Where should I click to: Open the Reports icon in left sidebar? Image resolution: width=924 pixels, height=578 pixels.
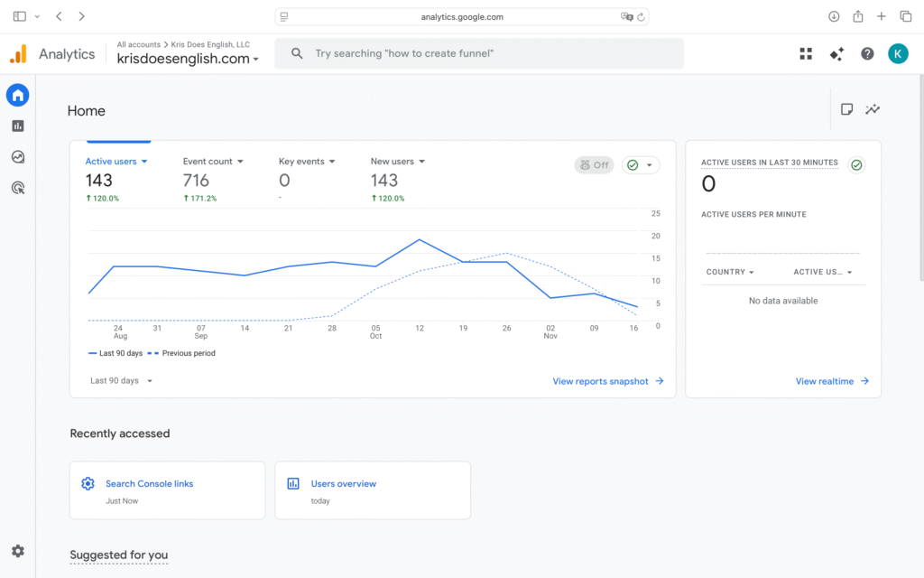pyautogui.click(x=18, y=126)
